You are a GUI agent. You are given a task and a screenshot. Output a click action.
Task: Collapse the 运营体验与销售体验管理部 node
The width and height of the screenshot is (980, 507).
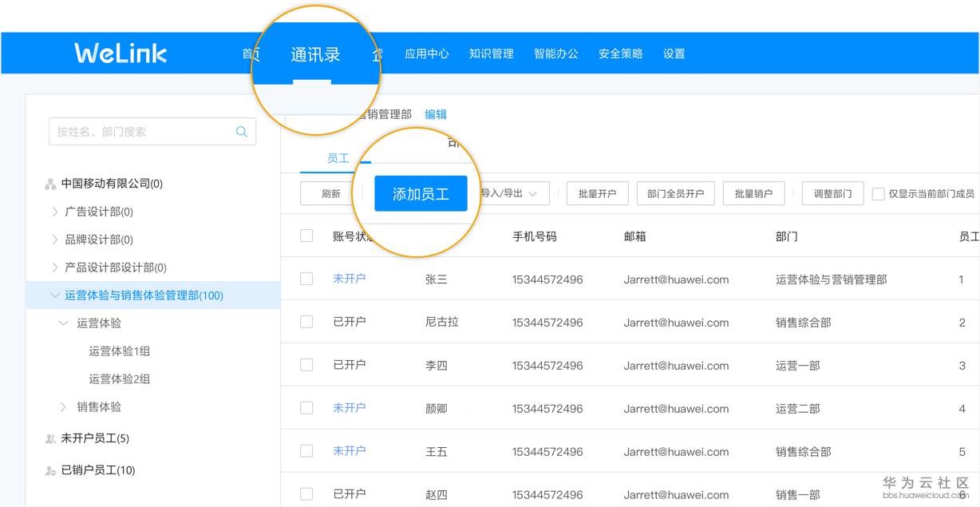click(x=54, y=295)
